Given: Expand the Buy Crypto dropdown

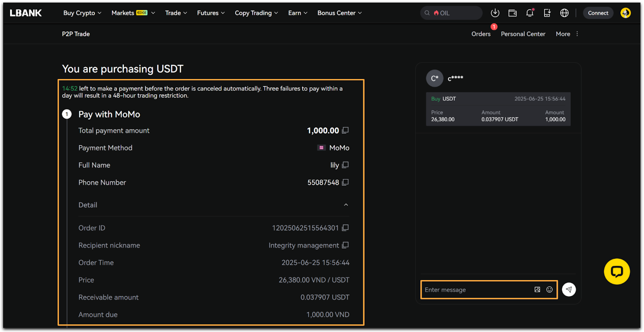Looking at the screenshot, I should click(82, 13).
